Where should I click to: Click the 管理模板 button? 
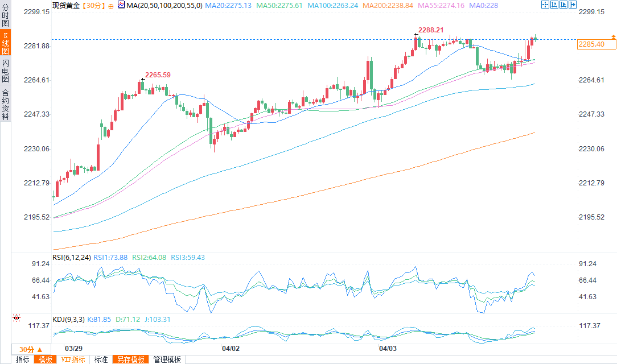pyautogui.click(x=167, y=359)
